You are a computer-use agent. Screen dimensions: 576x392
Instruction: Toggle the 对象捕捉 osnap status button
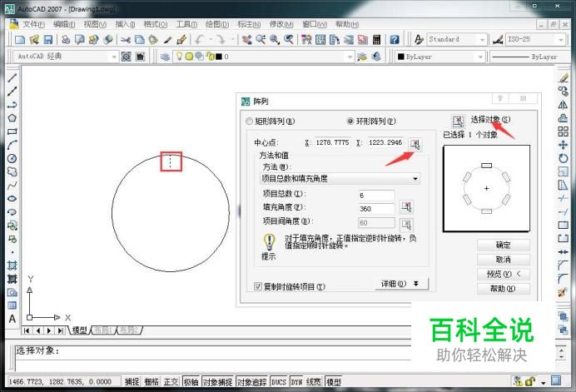218,382
